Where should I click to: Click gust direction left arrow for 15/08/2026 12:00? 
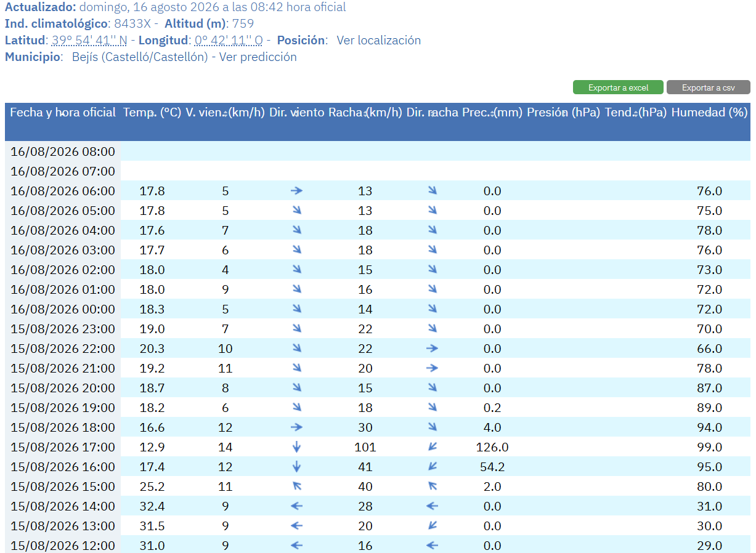432,546
